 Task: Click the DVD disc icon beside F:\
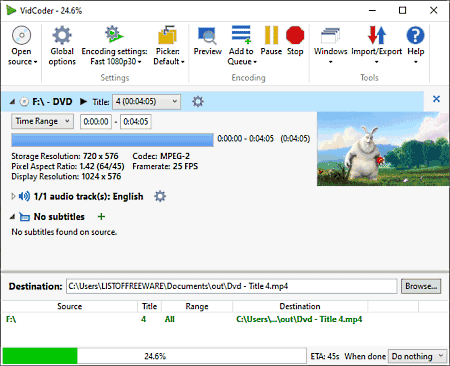pyautogui.click(x=24, y=101)
